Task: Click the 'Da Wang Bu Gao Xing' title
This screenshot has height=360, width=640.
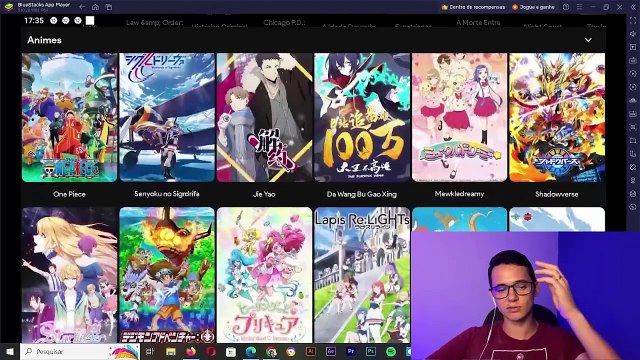Action: click(x=362, y=194)
